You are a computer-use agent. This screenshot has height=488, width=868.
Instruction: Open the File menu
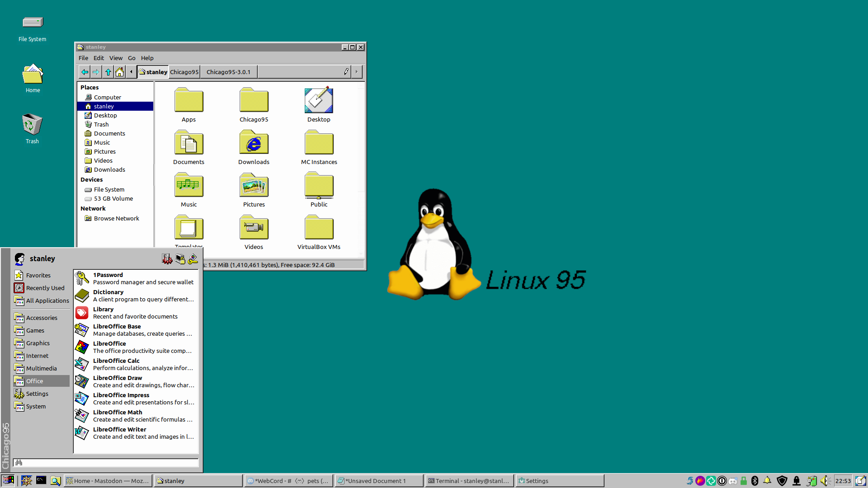coord(83,58)
